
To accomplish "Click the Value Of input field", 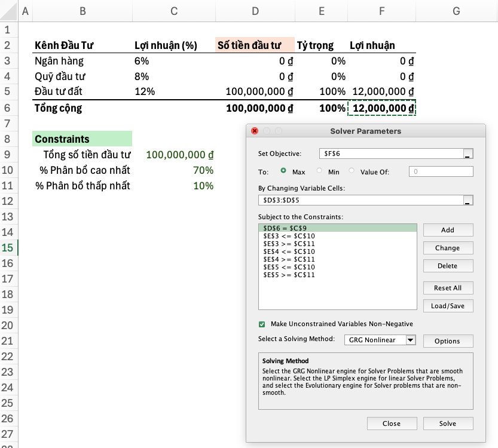I will pos(441,171).
